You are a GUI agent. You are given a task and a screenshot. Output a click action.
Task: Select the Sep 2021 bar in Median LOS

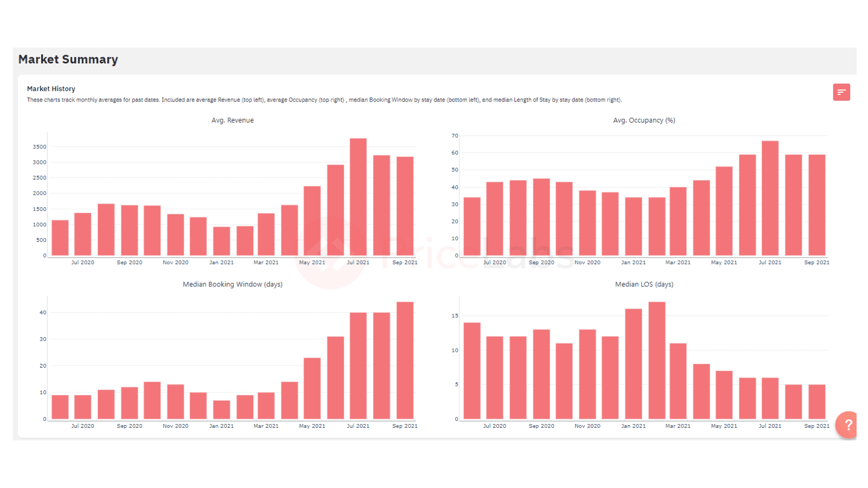click(817, 402)
